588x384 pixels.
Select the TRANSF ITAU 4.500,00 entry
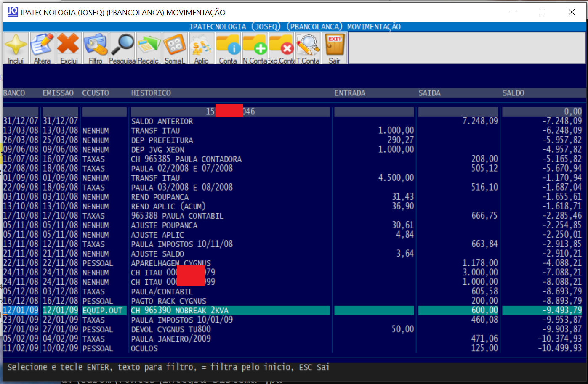coord(155,178)
